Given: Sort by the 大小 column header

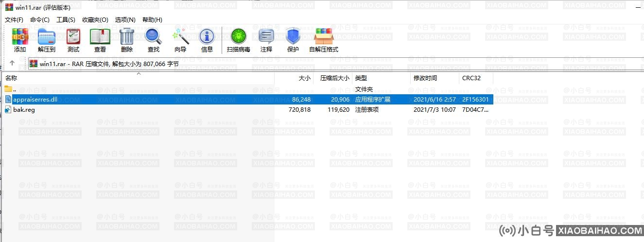Looking at the screenshot, I should [294, 78].
